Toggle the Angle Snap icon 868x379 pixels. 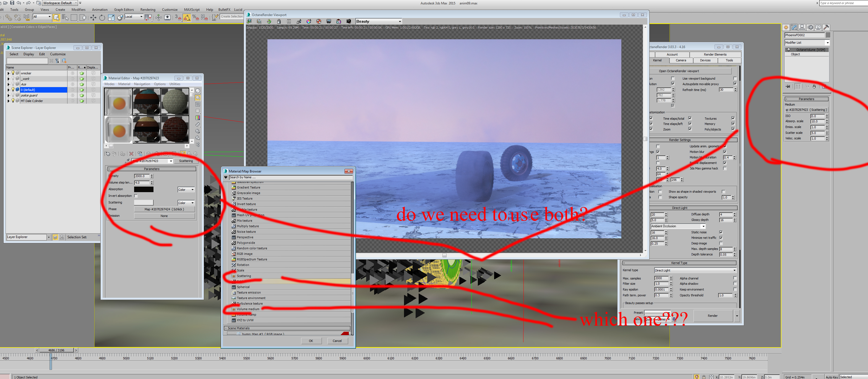[x=187, y=17]
